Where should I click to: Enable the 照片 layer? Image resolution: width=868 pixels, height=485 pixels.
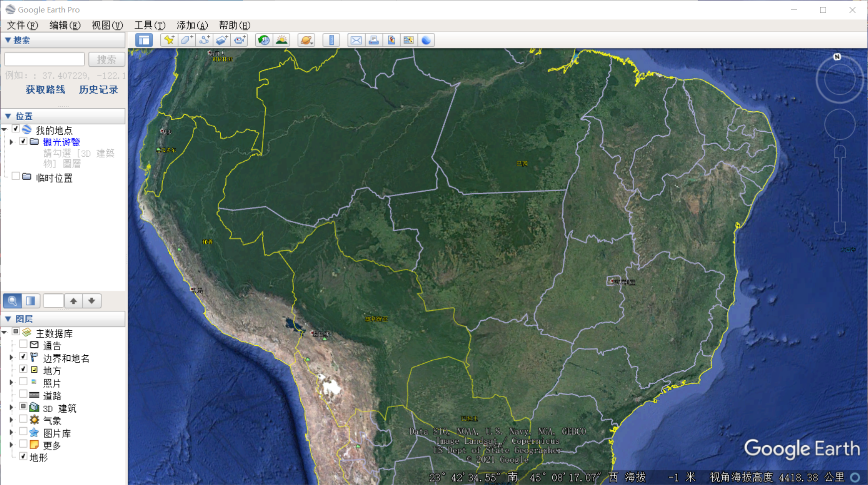pos(23,382)
